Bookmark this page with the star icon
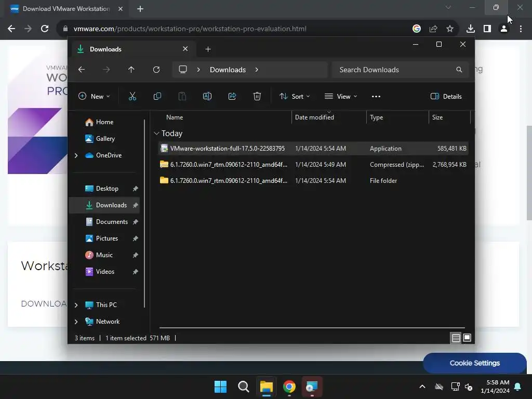 (450, 29)
